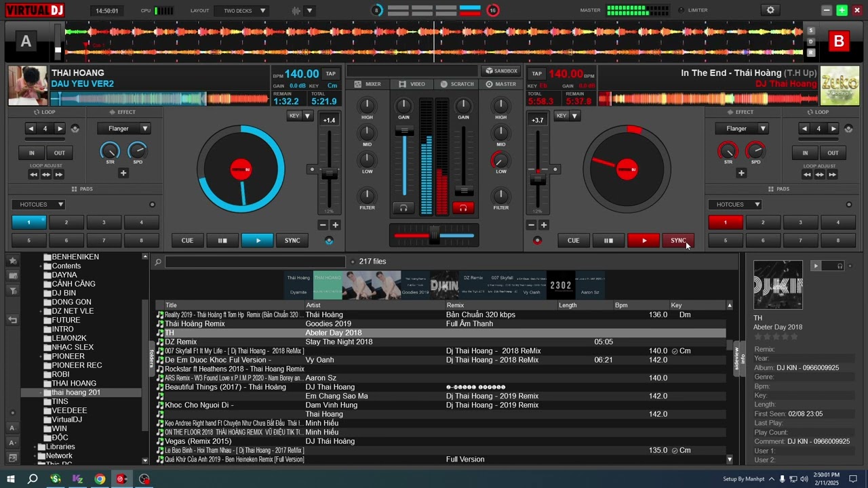Image resolution: width=868 pixels, height=488 pixels.
Task: Open the TWO DECKS layout dropdown
Action: point(241,11)
